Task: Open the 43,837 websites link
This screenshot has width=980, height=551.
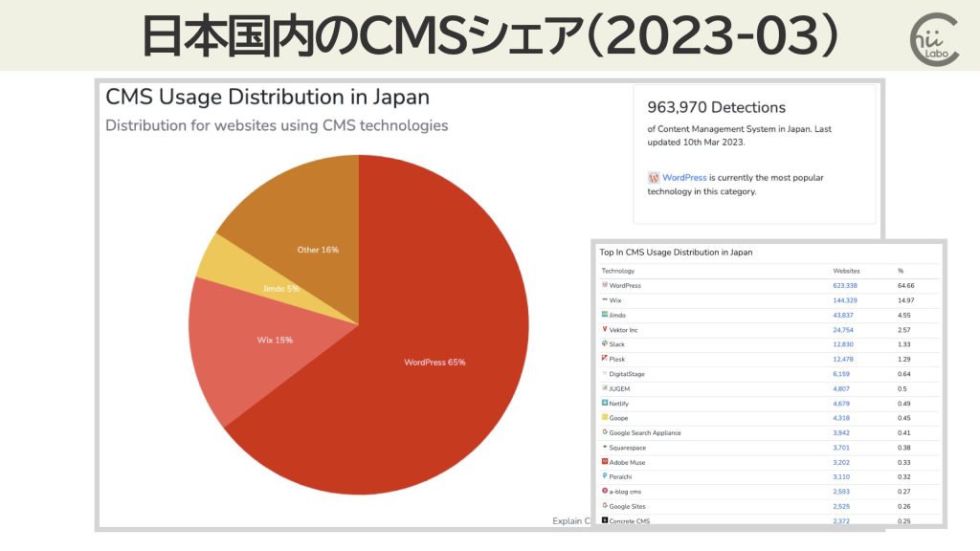Action: coord(842,316)
